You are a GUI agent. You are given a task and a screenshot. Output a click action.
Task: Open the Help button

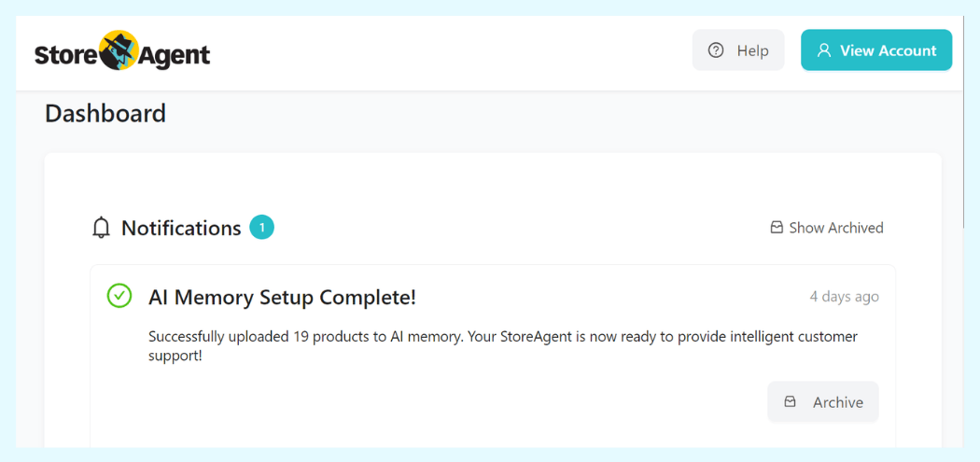738,50
